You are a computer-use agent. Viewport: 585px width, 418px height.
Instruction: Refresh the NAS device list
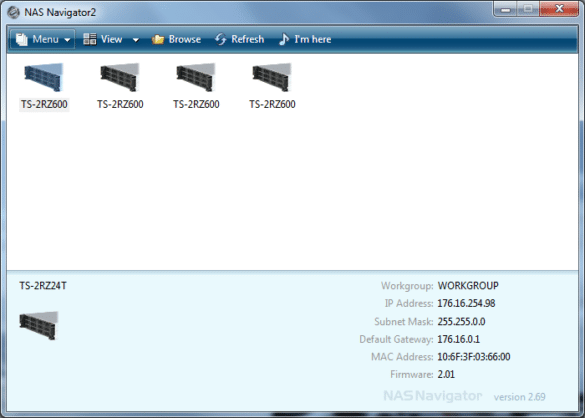tap(240, 39)
